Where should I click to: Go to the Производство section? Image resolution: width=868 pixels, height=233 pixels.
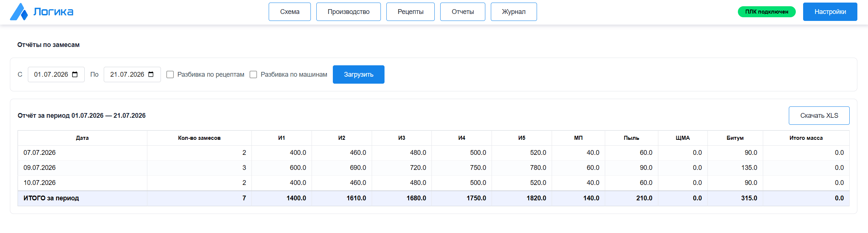click(349, 12)
